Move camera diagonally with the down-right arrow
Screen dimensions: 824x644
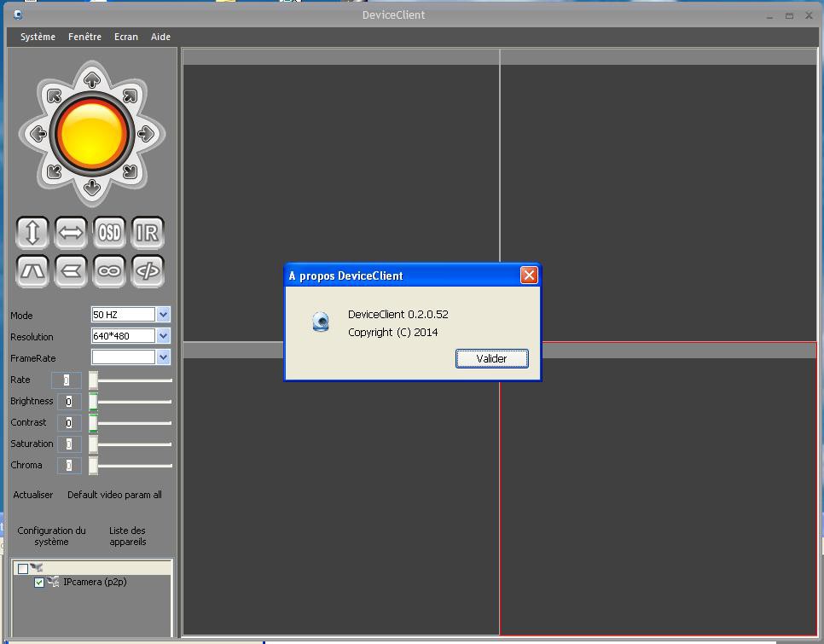point(130,171)
